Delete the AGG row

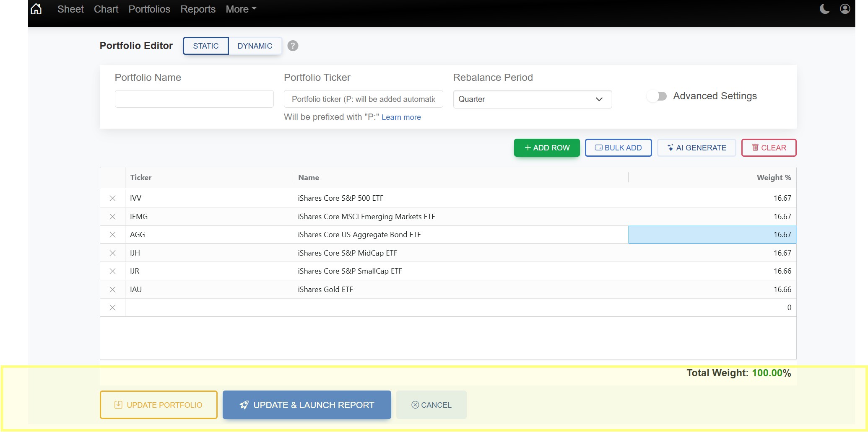[112, 235]
